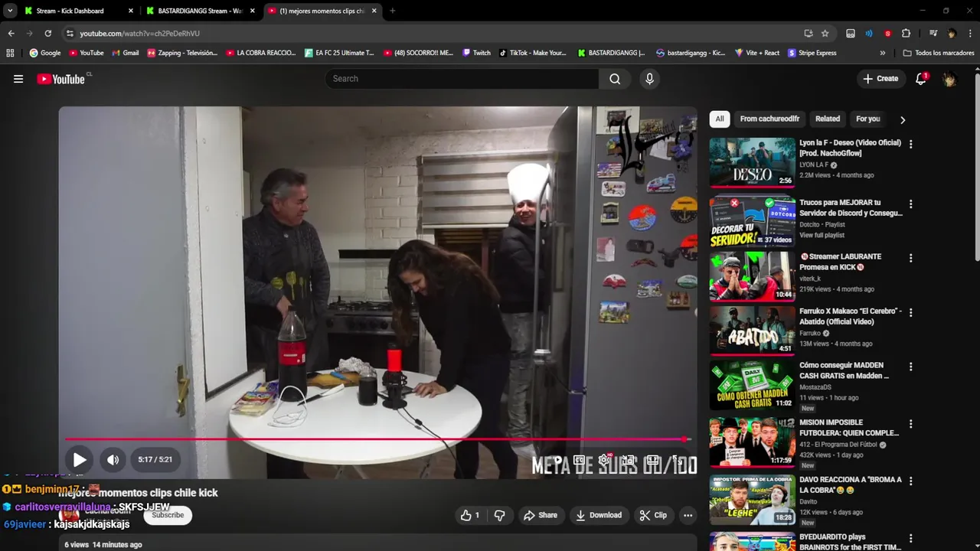The width and height of the screenshot is (980, 551).
Task: Focus the YouTube search field
Action: 462,79
